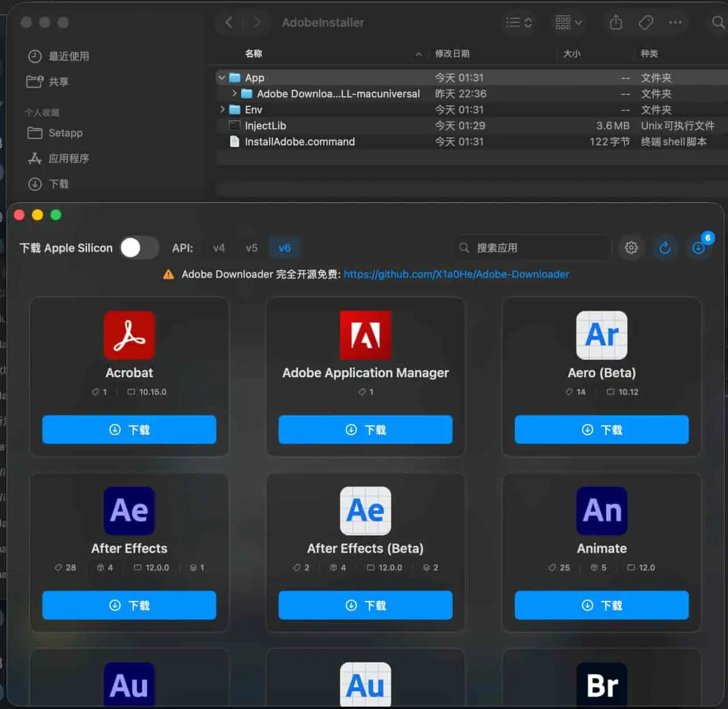The image size is (728, 709).
Task: Expand the App folder in Finder
Action: point(222,77)
